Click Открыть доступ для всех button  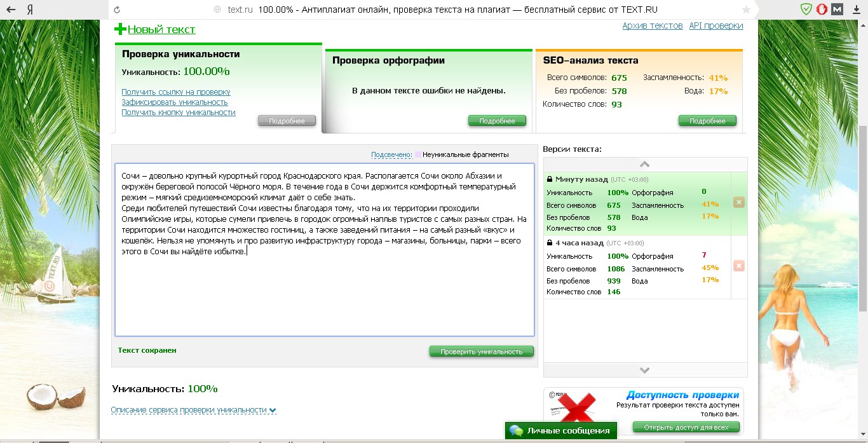(686, 427)
